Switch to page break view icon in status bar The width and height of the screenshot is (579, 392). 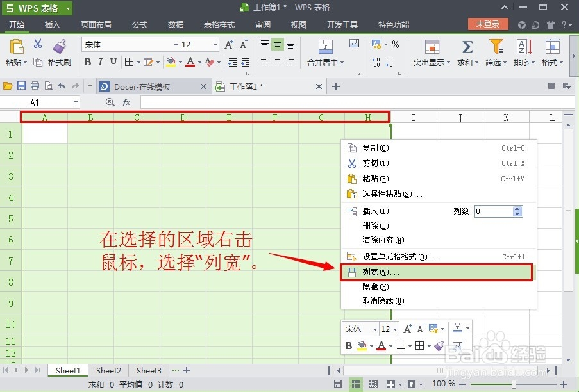pyautogui.click(x=373, y=384)
